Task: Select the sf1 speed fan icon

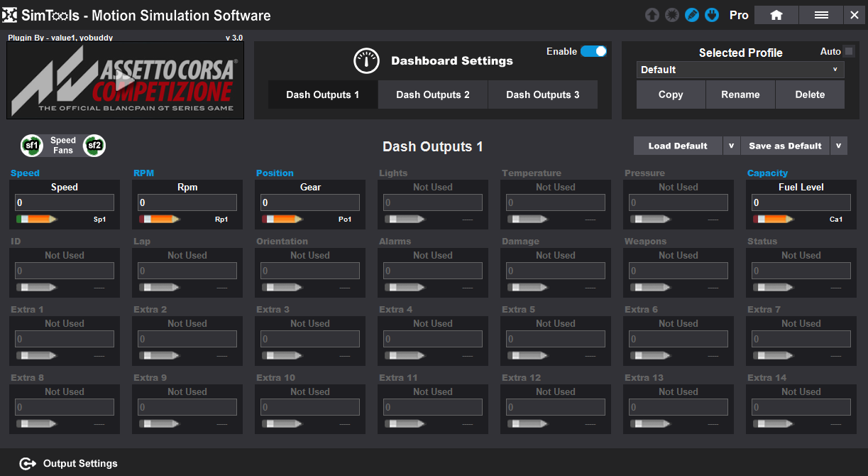Action: click(32, 146)
